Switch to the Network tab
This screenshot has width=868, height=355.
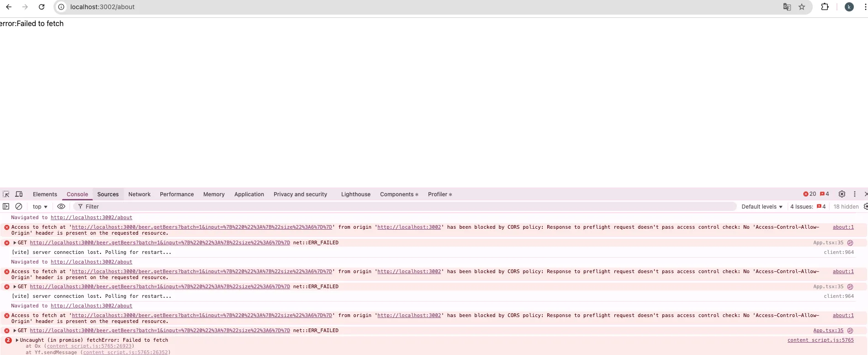[139, 194]
